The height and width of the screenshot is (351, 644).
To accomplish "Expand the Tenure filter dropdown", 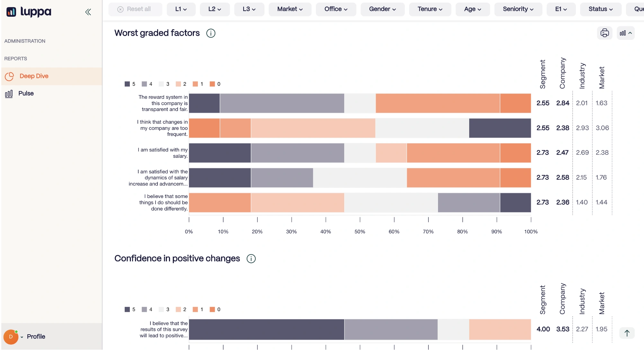I will click(430, 9).
